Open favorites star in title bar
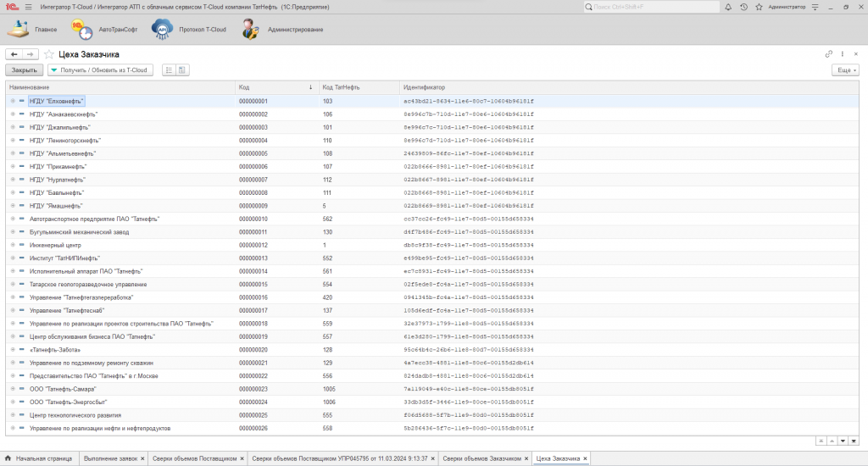 [759, 7]
